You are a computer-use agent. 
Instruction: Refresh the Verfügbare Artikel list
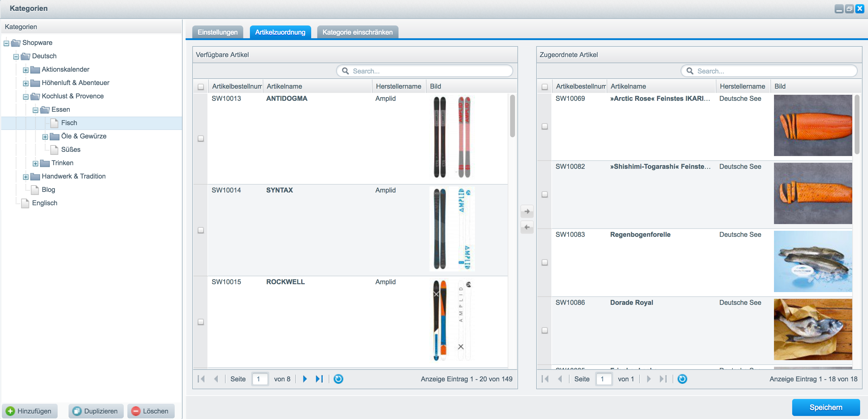pyautogui.click(x=338, y=379)
